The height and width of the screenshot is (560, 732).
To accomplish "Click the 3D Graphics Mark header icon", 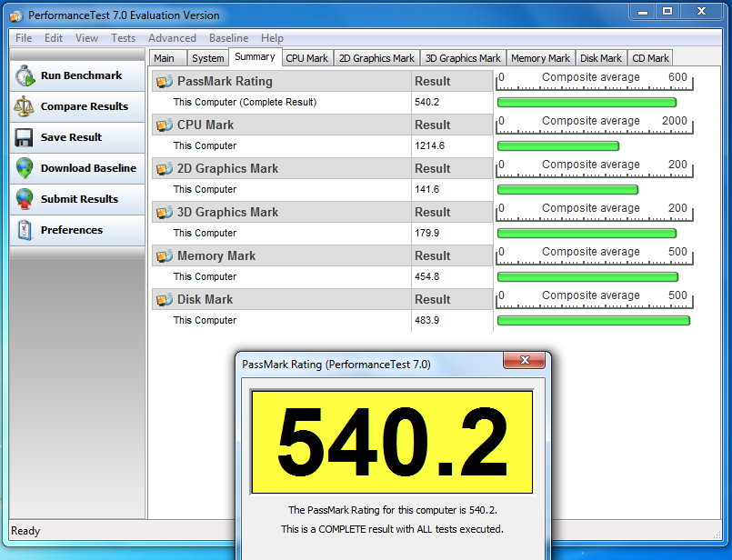I will 165,213.
